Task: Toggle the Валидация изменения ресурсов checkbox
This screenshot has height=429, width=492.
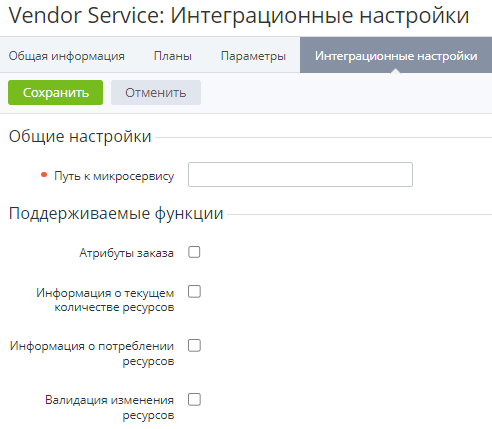Action: point(194,399)
